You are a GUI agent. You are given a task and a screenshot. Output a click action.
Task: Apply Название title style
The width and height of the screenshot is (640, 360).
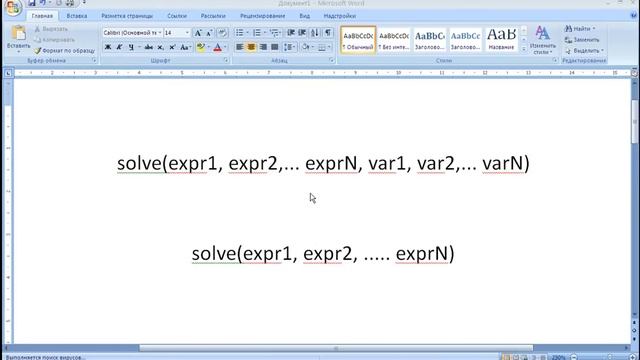[x=501, y=40]
